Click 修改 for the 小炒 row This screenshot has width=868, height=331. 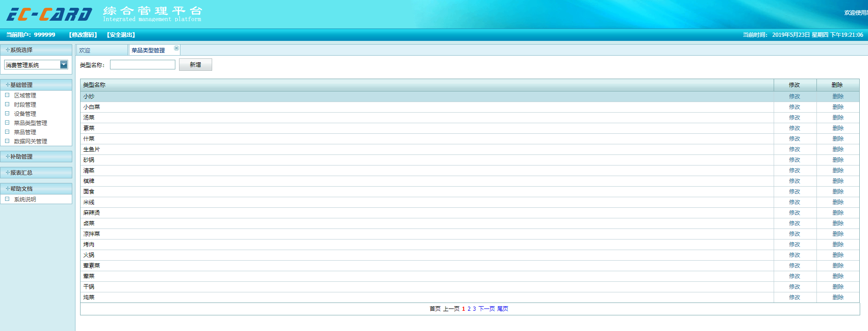point(795,97)
